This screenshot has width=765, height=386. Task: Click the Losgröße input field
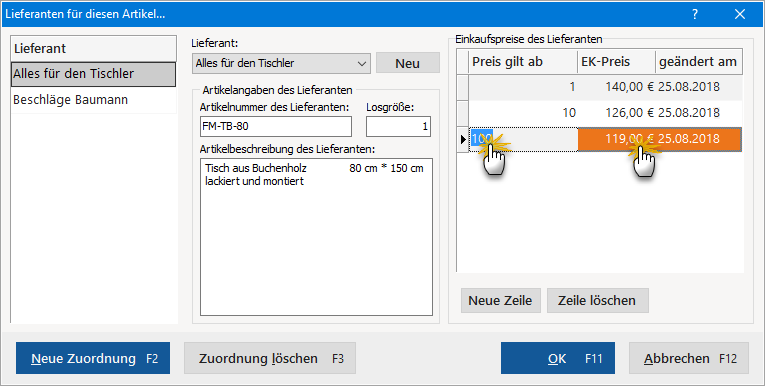tap(398, 126)
